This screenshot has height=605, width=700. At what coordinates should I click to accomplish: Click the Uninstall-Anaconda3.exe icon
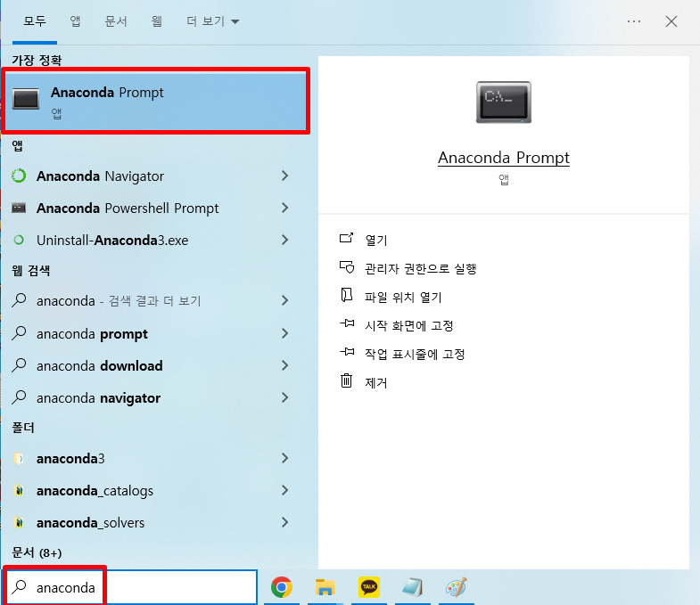[19, 240]
